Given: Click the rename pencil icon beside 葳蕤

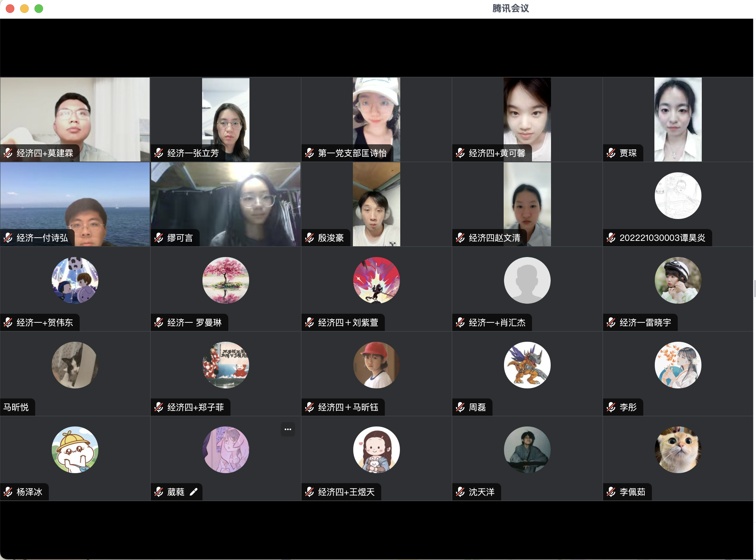Looking at the screenshot, I should (194, 492).
